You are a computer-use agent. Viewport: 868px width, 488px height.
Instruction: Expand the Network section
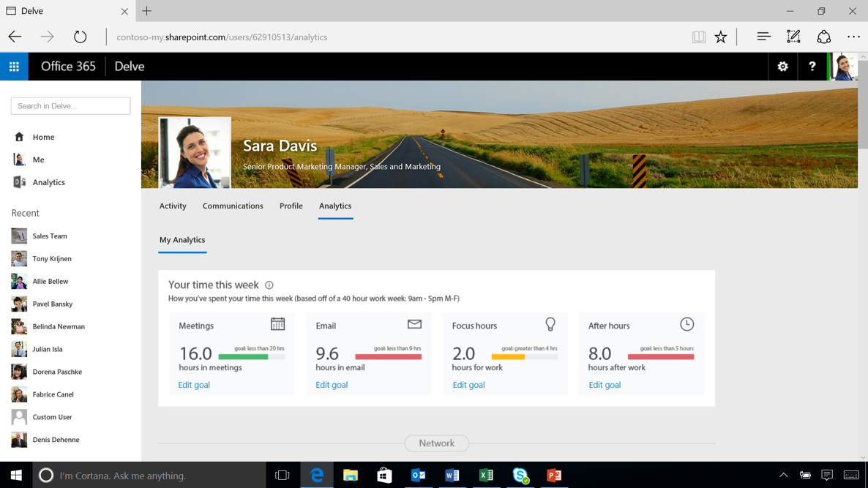pyautogui.click(x=436, y=443)
